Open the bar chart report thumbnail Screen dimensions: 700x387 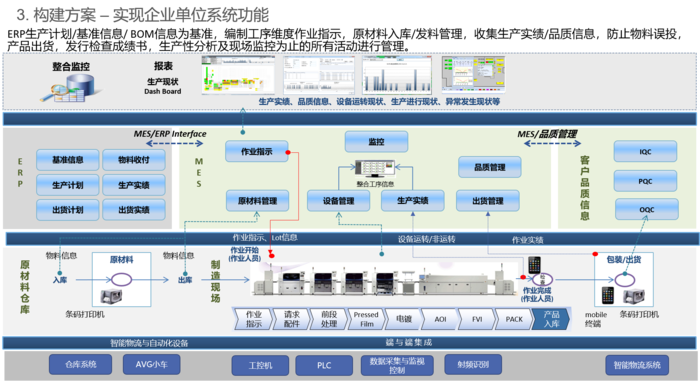coord(397,75)
